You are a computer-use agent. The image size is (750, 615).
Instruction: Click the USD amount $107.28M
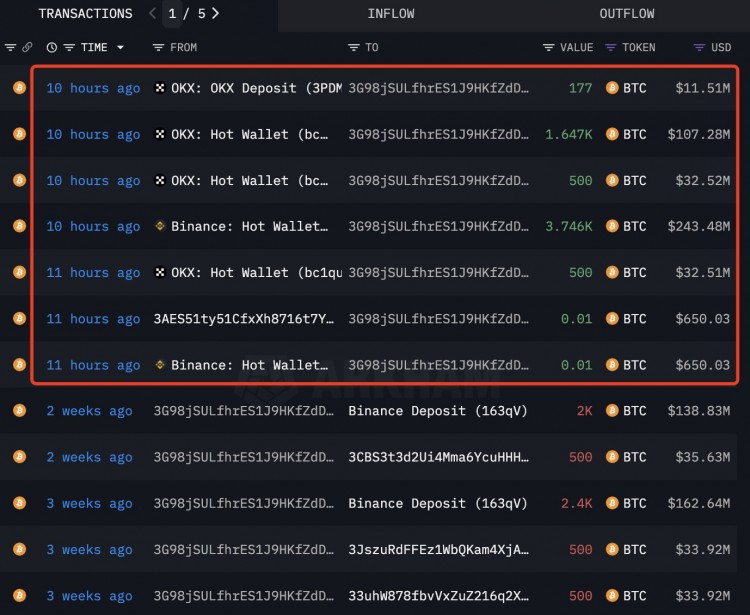pos(699,134)
